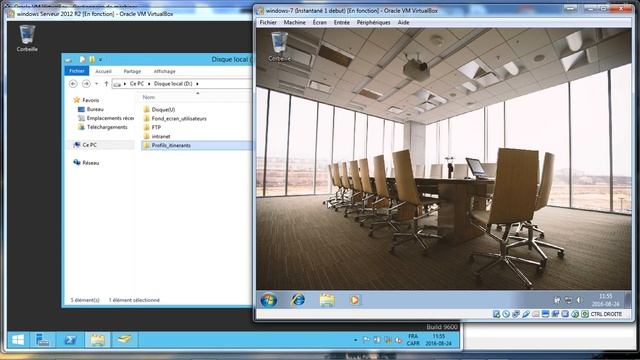
Task: Expand breadcrumb chevron before Ce PC
Action: (x=125, y=84)
